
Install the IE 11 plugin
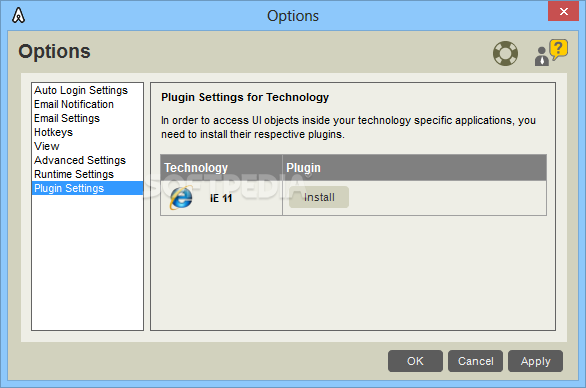tap(319, 197)
